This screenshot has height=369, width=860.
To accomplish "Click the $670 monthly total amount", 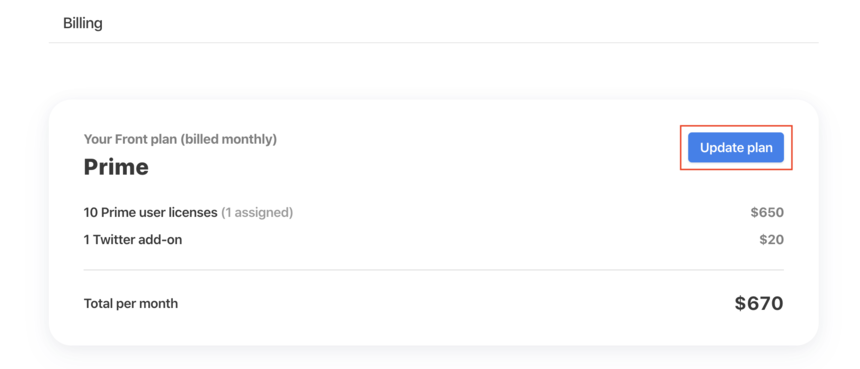I will click(x=759, y=303).
